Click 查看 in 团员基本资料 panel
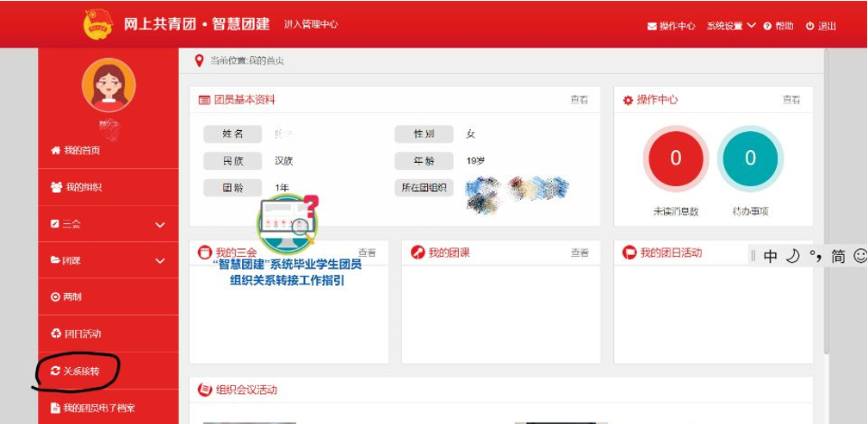The width and height of the screenshot is (868, 424). [579, 100]
